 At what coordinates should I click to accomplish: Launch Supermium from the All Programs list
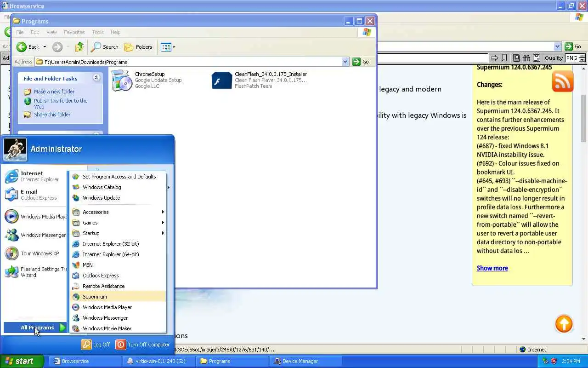click(x=117, y=297)
